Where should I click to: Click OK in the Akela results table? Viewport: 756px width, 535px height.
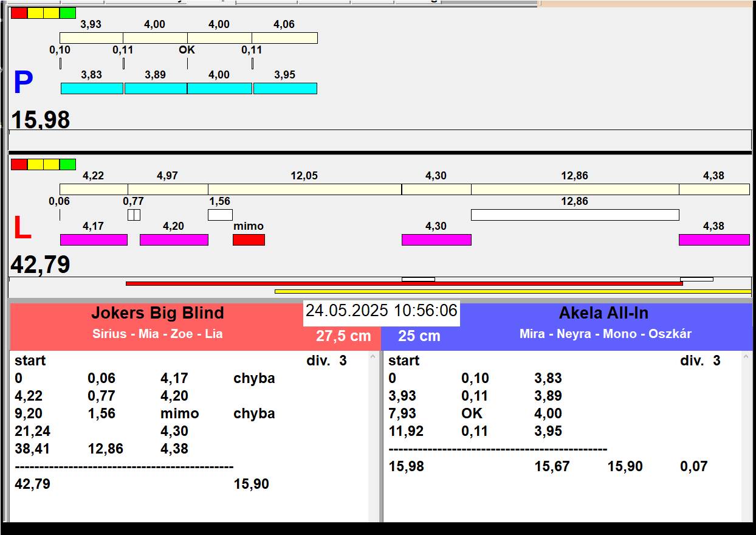472,413
